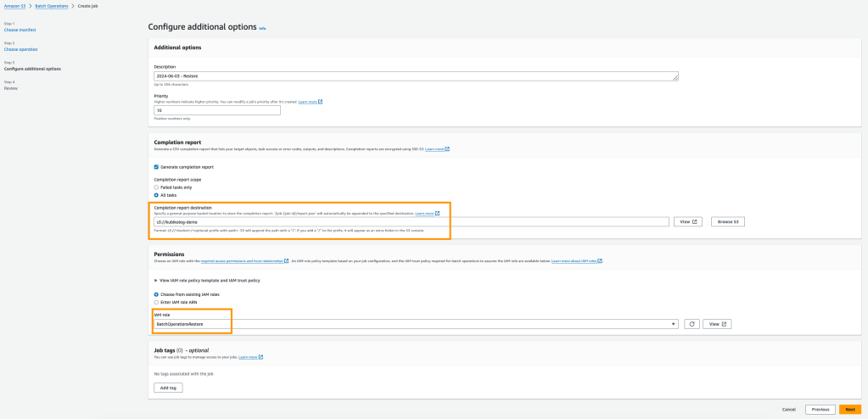This screenshot has height=419, width=868.
Task: Open Learn more about IAM roles link
Action: [576, 261]
